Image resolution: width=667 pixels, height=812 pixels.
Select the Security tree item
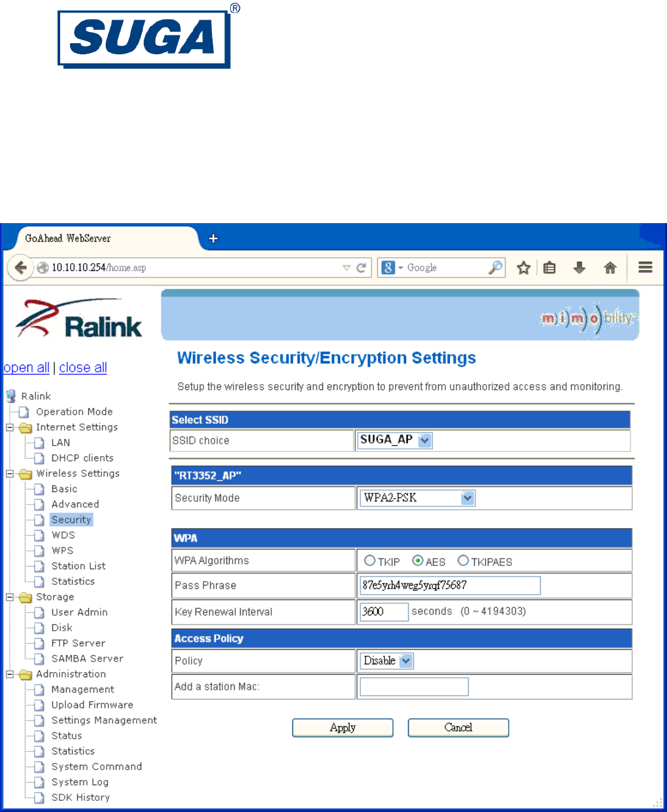(x=71, y=520)
